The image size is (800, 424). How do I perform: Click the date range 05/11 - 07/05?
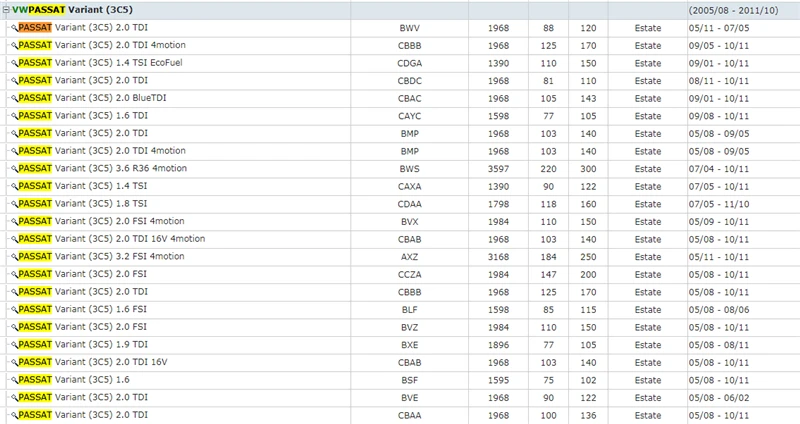point(719,28)
